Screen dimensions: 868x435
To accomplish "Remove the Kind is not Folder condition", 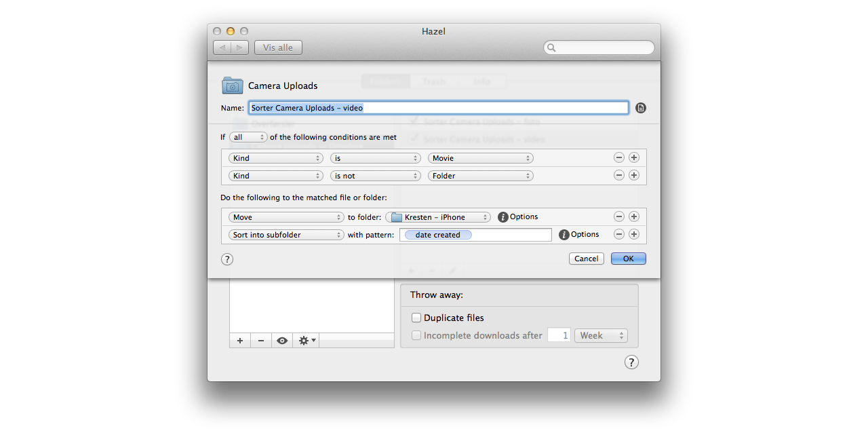I will click(x=619, y=175).
